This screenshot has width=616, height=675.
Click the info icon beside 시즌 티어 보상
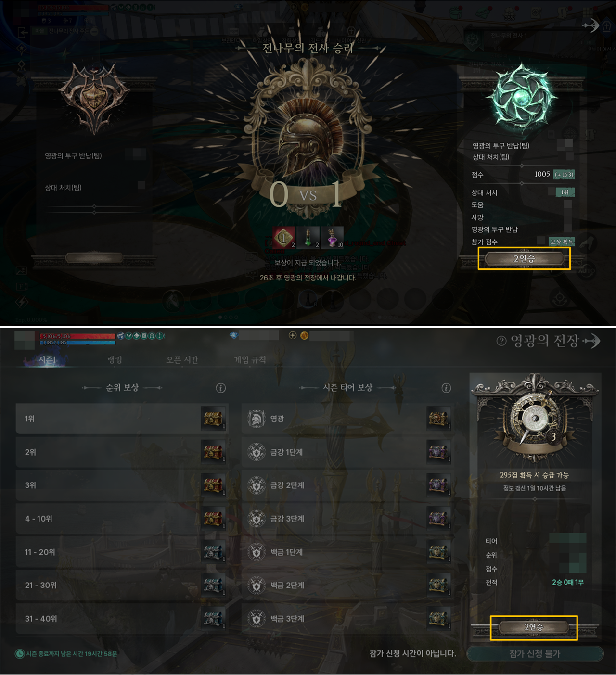[447, 388]
